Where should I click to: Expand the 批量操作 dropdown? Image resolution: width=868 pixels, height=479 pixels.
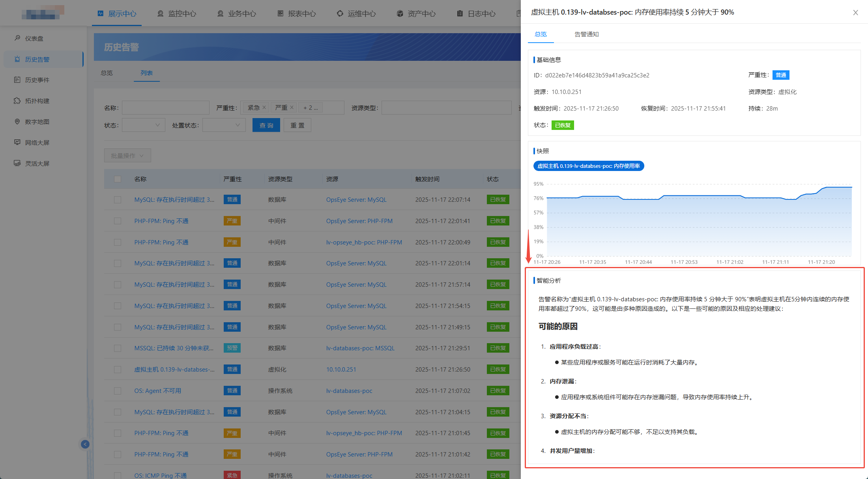127,156
